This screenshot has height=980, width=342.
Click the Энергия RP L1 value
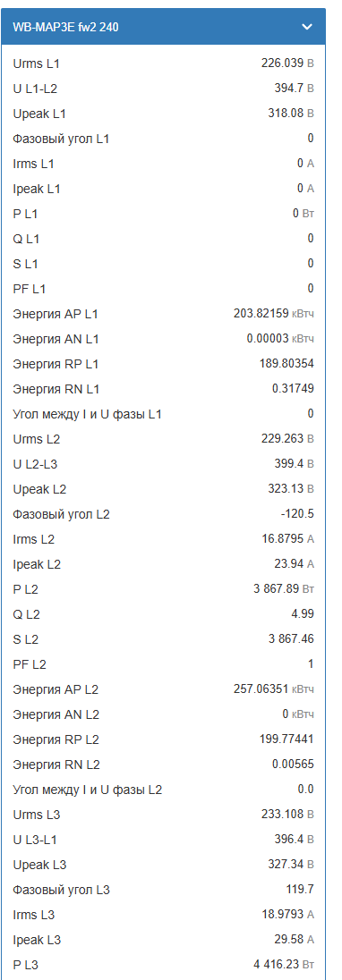pos(286,364)
